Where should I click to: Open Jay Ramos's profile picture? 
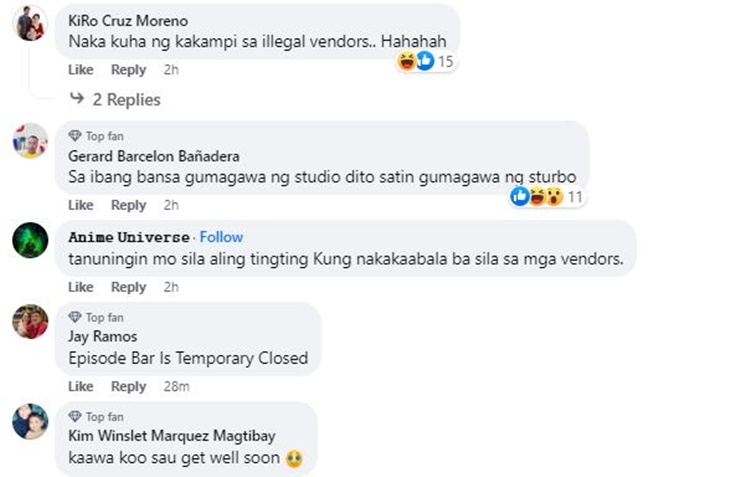(30, 322)
